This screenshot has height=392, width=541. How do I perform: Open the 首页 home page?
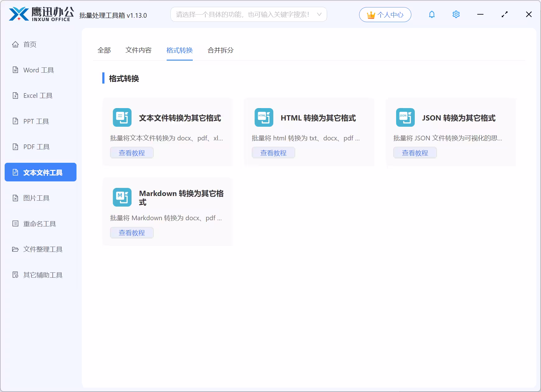pyautogui.click(x=30, y=44)
